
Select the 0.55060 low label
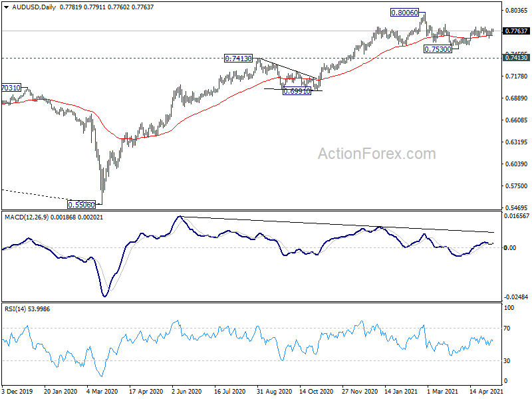[81, 205]
